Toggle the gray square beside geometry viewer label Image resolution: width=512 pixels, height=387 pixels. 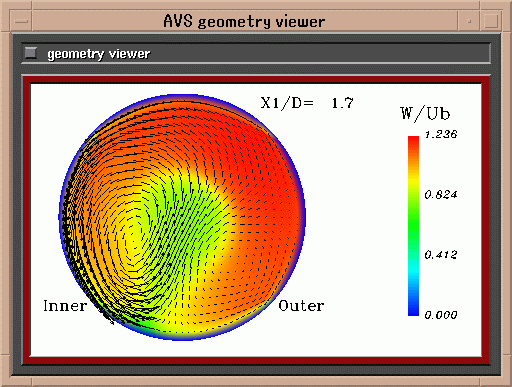coord(31,53)
